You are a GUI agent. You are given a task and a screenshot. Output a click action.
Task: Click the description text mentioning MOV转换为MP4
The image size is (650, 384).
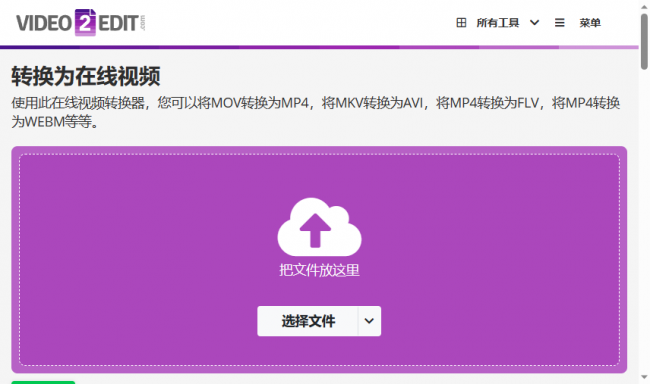coord(315,112)
